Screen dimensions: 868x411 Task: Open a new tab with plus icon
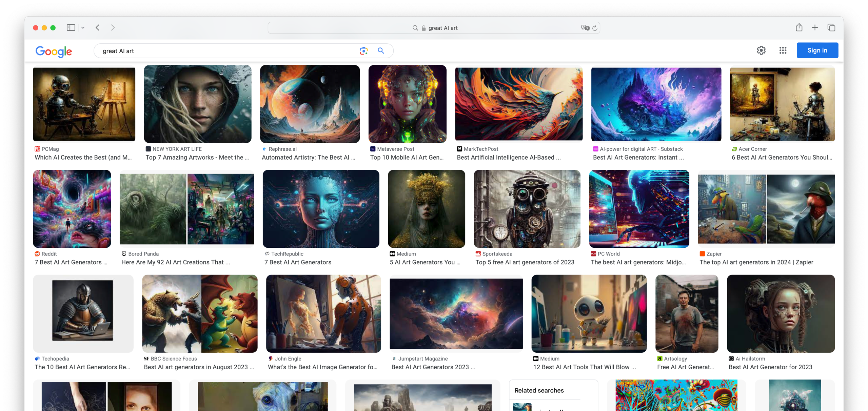pyautogui.click(x=815, y=27)
